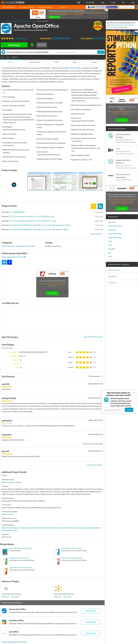Click the notification avatar icon beside email signup

coord(4,52)
